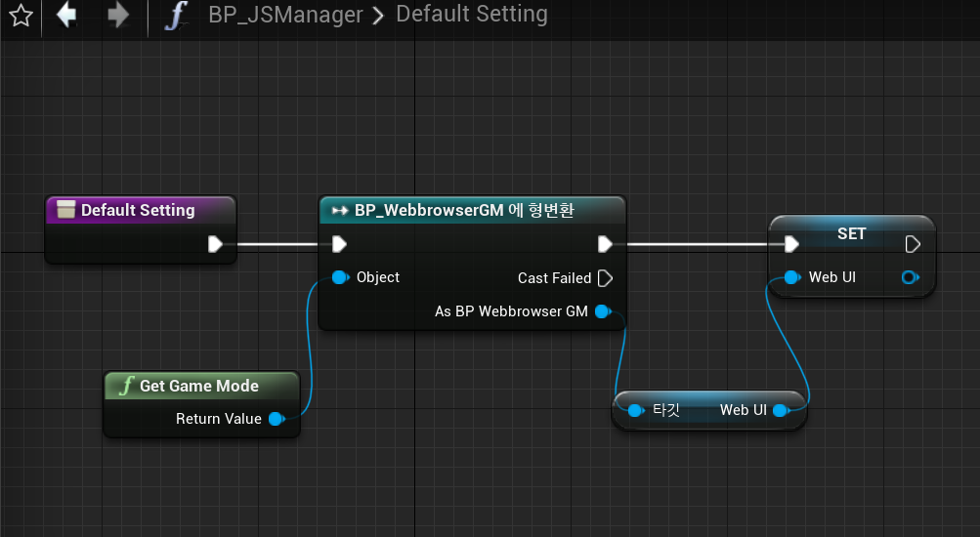This screenshot has width=980, height=537.
Task: Click the Object input pin
Action: coord(339,277)
